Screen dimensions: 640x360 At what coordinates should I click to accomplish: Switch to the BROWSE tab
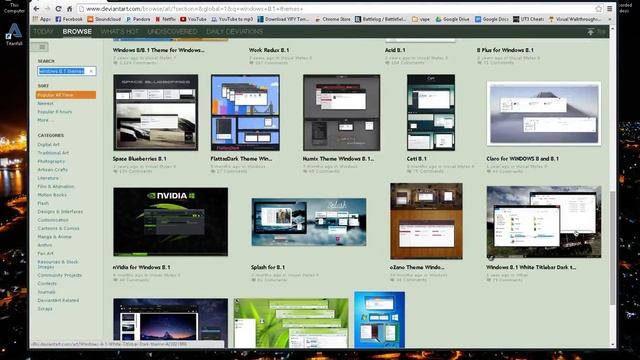click(77, 31)
